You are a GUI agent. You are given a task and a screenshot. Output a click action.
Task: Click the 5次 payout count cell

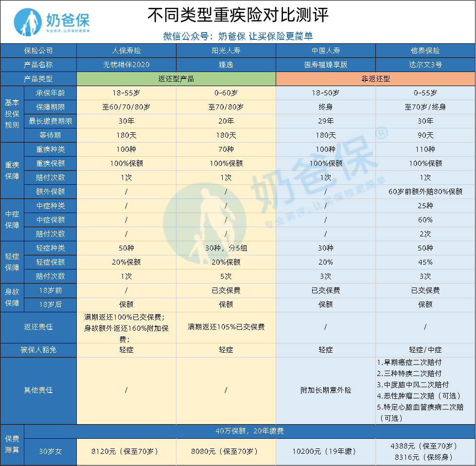[x=226, y=276]
